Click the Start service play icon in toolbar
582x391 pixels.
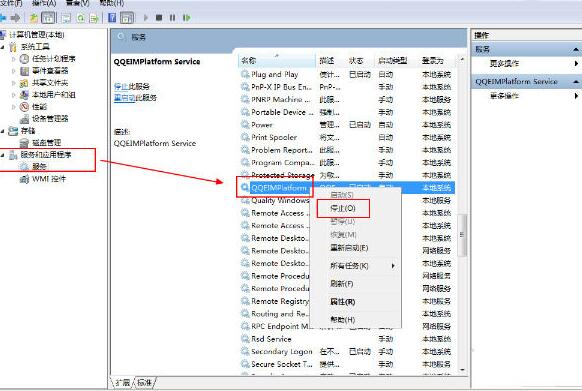146,17
